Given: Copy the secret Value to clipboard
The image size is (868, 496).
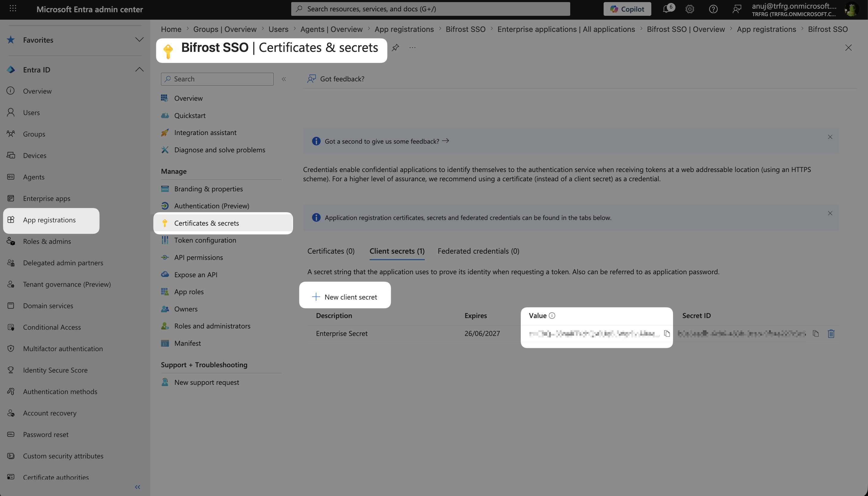Looking at the screenshot, I should point(667,334).
